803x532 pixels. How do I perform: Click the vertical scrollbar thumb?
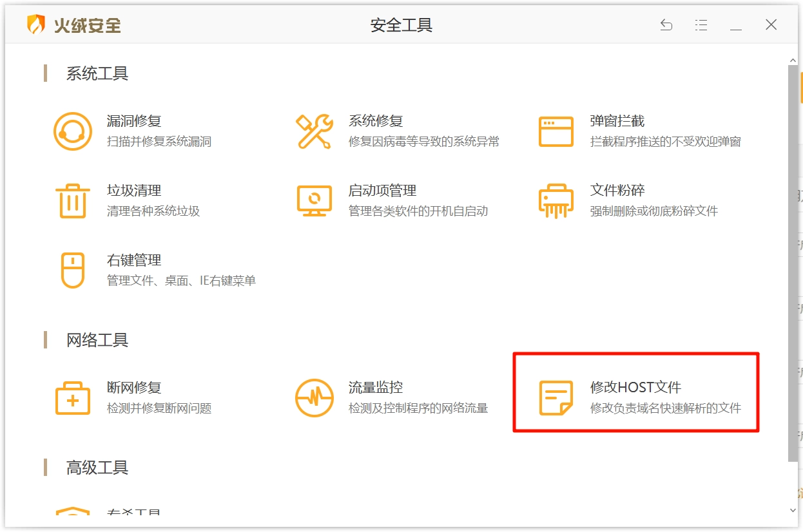[x=793, y=263]
